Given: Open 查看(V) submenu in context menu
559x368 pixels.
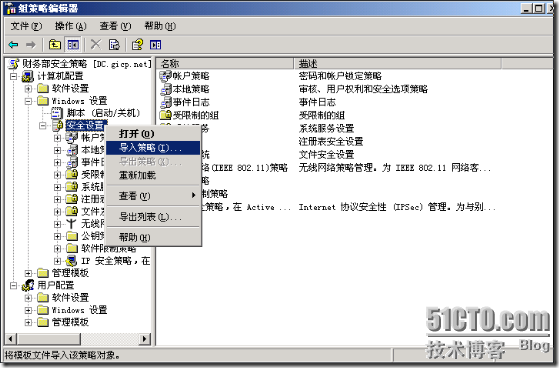Looking at the screenshot, I should (x=153, y=195).
